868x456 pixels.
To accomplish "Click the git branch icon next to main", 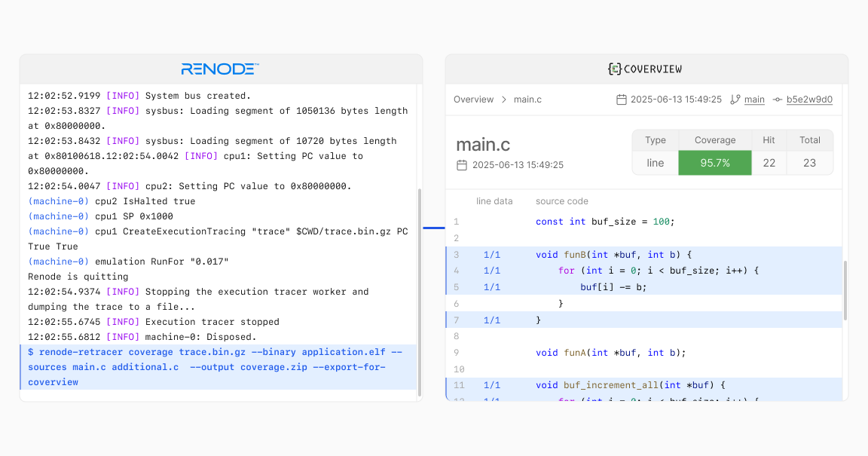I will (735, 99).
